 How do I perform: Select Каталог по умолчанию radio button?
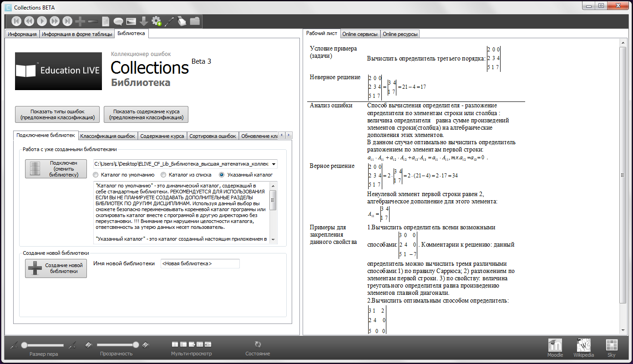point(96,175)
